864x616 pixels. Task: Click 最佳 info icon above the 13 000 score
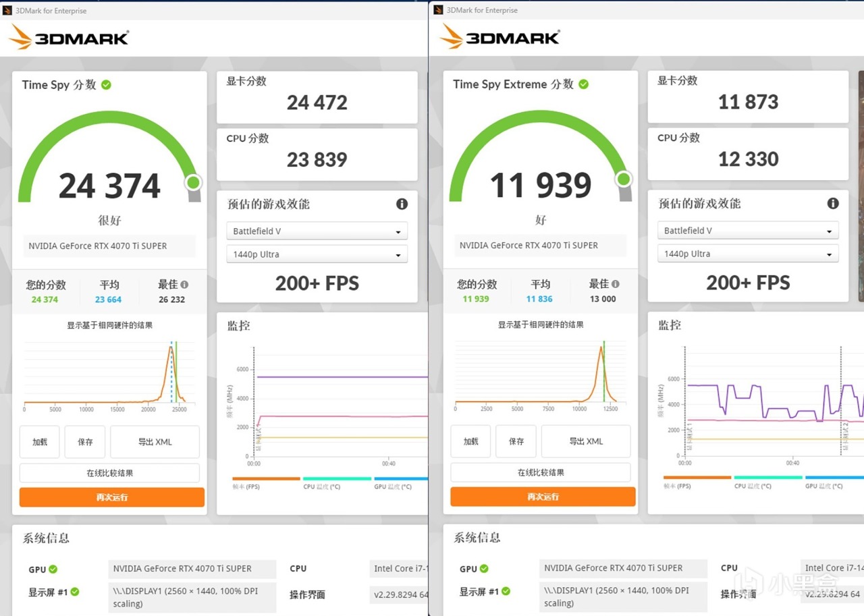[615, 284]
